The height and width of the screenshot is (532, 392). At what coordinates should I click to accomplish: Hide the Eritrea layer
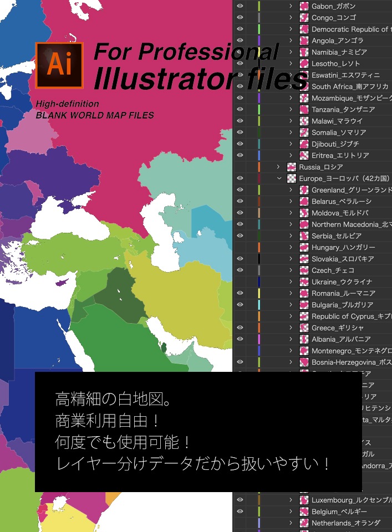(x=240, y=155)
